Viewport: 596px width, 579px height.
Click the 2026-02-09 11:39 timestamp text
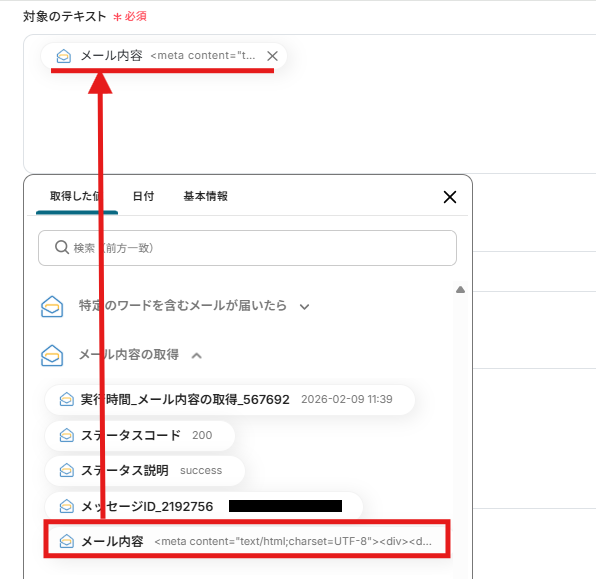pos(347,399)
